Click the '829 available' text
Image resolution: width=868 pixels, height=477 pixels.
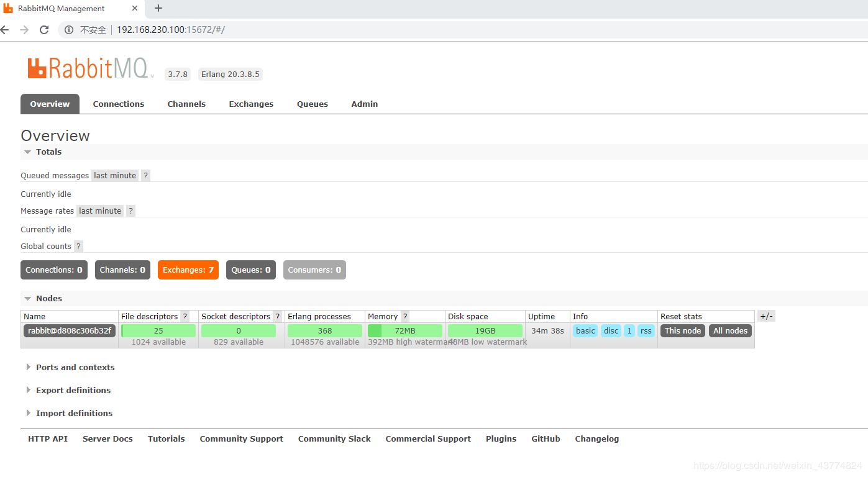click(x=239, y=342)
